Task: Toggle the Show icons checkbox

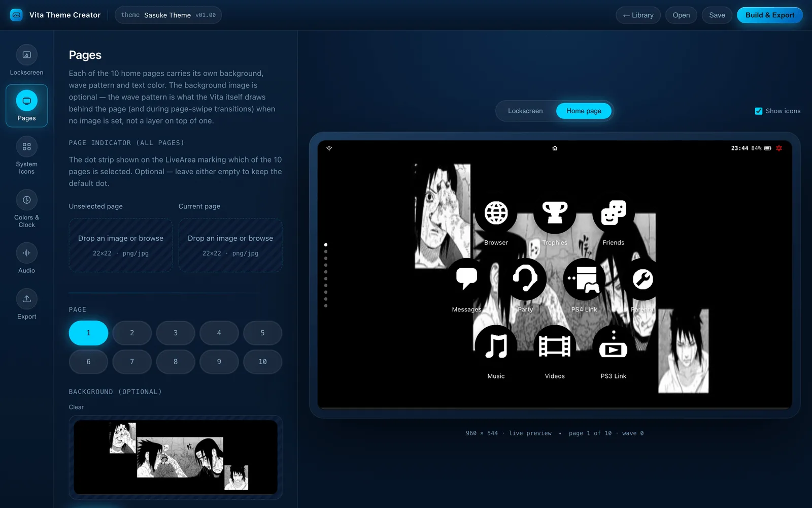Action: point(759,111)
